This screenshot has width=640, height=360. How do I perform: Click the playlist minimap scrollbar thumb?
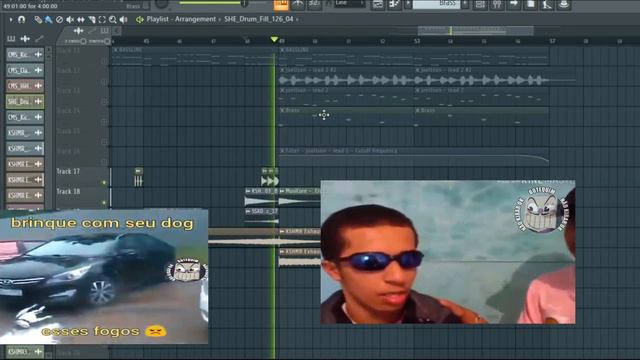(x=476, y=31)
